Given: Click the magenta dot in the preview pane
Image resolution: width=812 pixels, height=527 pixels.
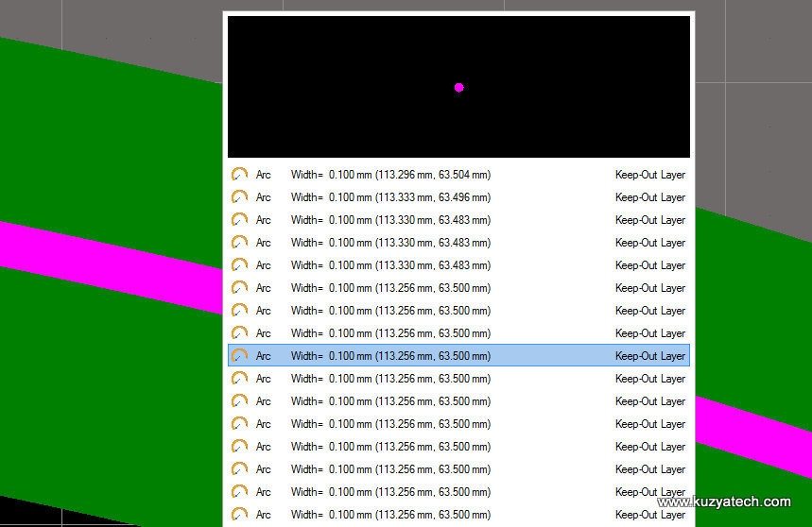Looking at the screenshot, I should 458,88.
